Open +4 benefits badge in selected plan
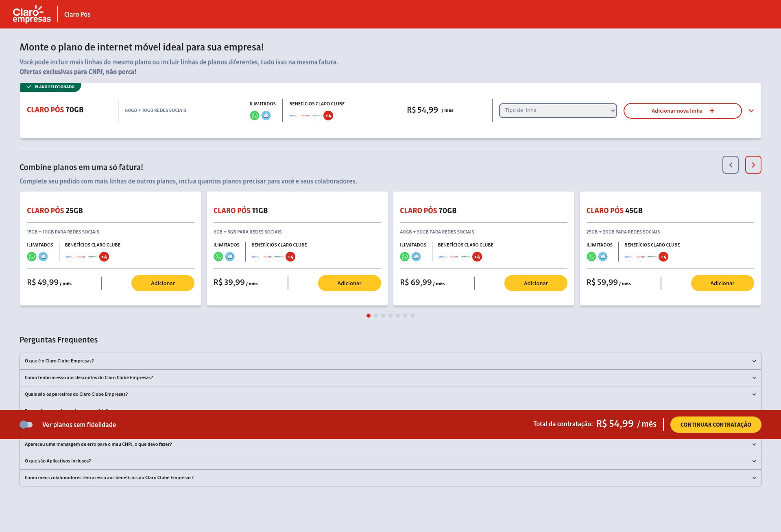Screen dimensions: 781x532 tap(328, 116)
